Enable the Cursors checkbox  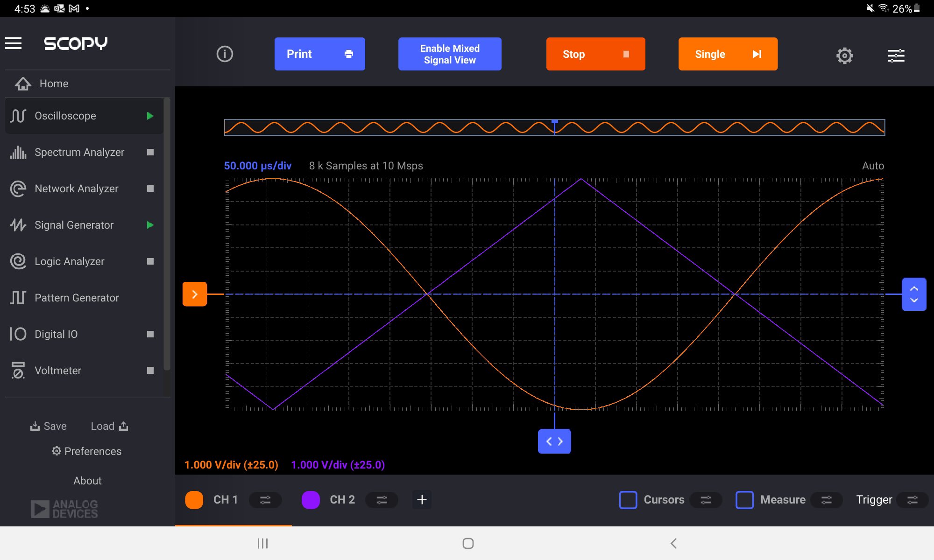click(628, 499)
